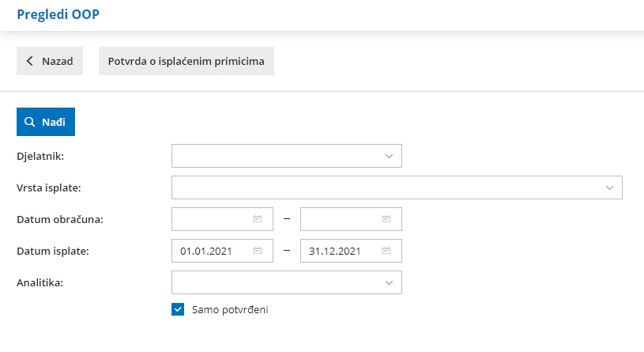Viewport: 644px width, 352px height.
Task: Focus the Vrsta isplate combo box field
Action: [x=387, y=187]
